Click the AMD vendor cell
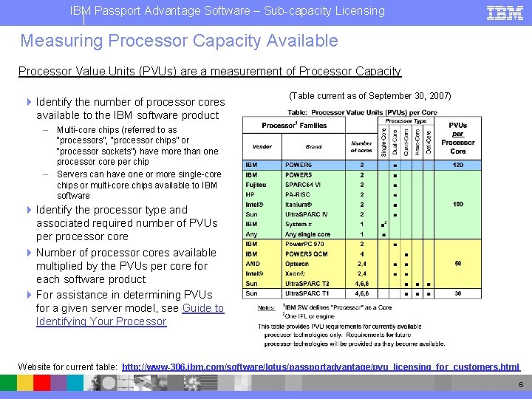 click(x=262, y=264)
